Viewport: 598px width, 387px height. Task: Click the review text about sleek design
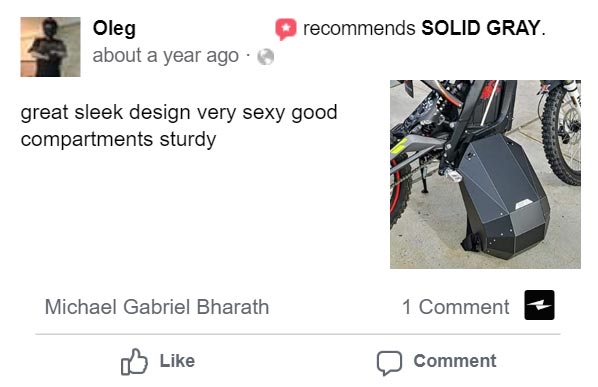[x=179, y=126]
